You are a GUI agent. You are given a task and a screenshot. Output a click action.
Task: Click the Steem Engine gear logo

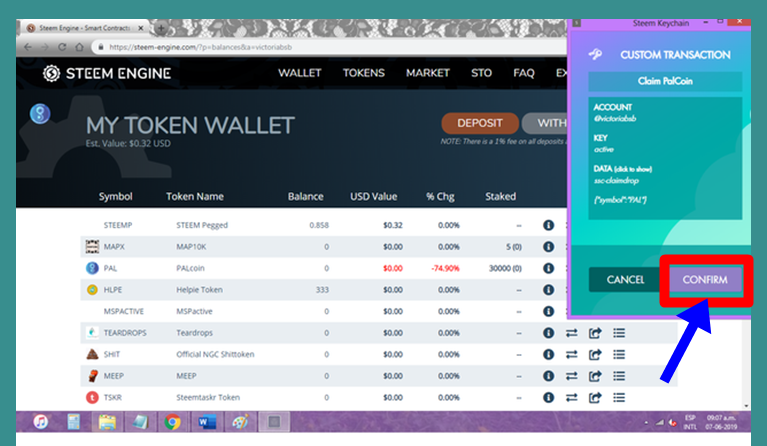point(51,73)
